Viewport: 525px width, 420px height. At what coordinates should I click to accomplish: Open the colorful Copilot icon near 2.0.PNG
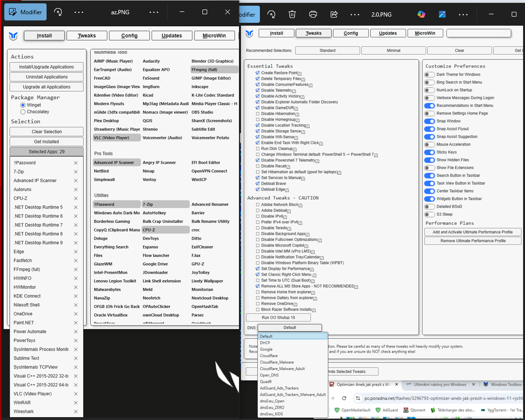pos(421,14)
